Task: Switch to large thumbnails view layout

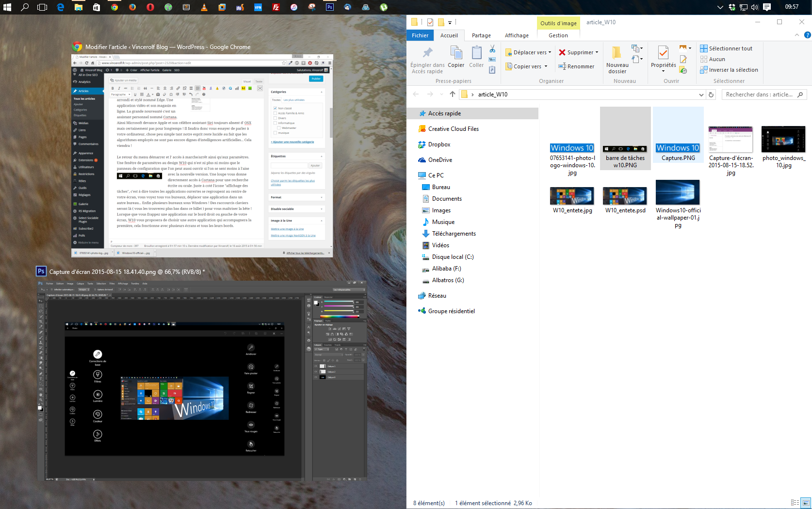Action: (x=806, y=503)
